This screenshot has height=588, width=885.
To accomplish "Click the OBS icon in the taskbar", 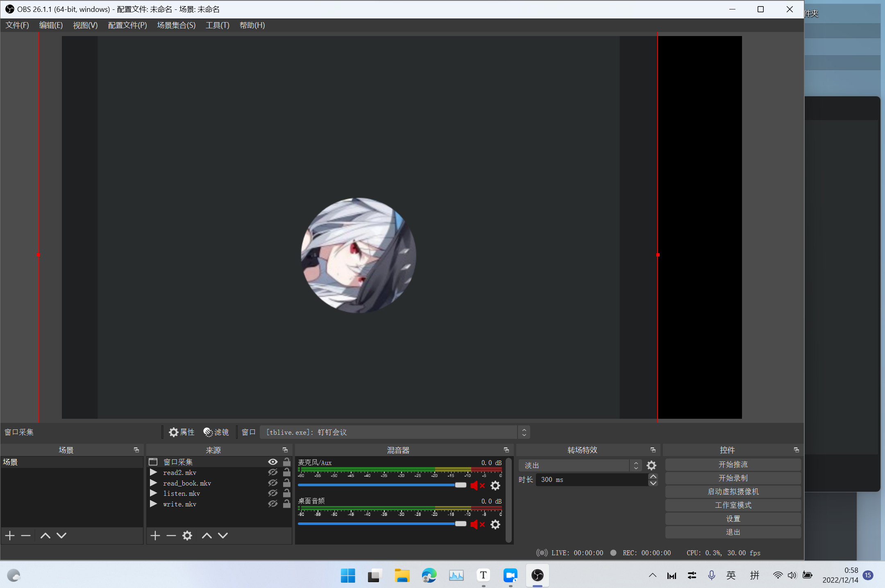I will click(x=538, y=576).
